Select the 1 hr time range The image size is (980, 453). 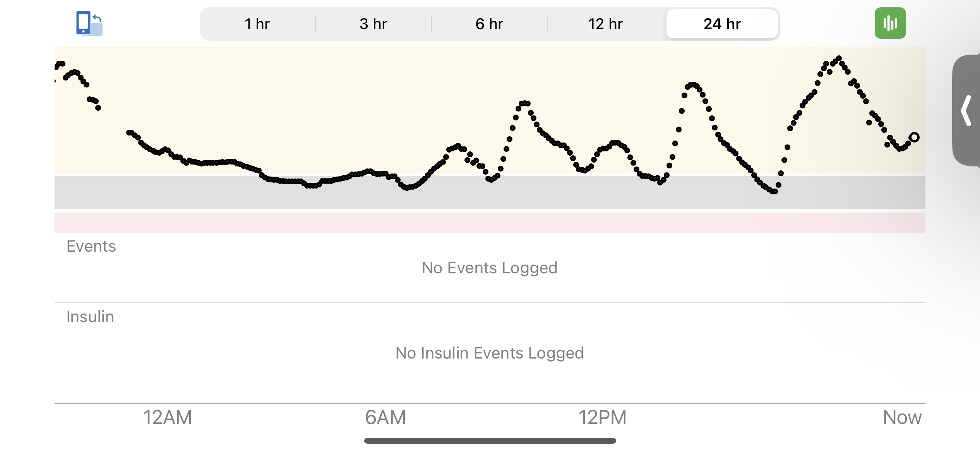click(257, 24)
